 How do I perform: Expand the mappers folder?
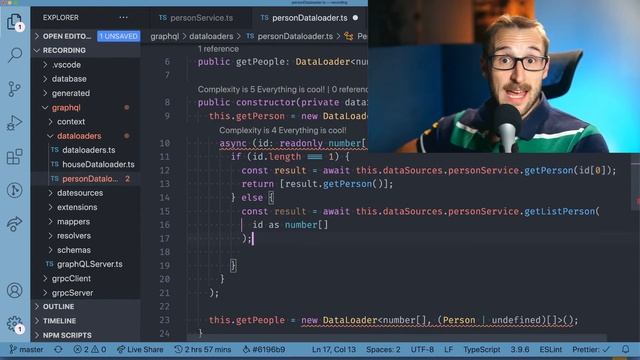tap(86, 221)
